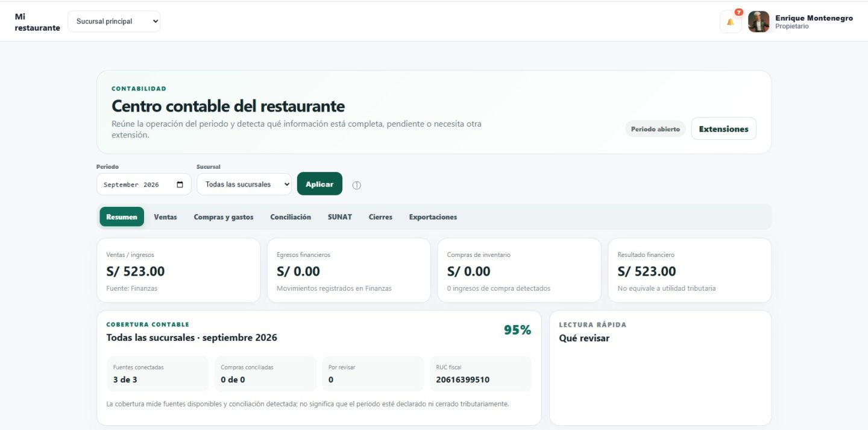The image size is (868, 430).
Task: Go to the Conciliación tab
Action: (x=291, y=217)
